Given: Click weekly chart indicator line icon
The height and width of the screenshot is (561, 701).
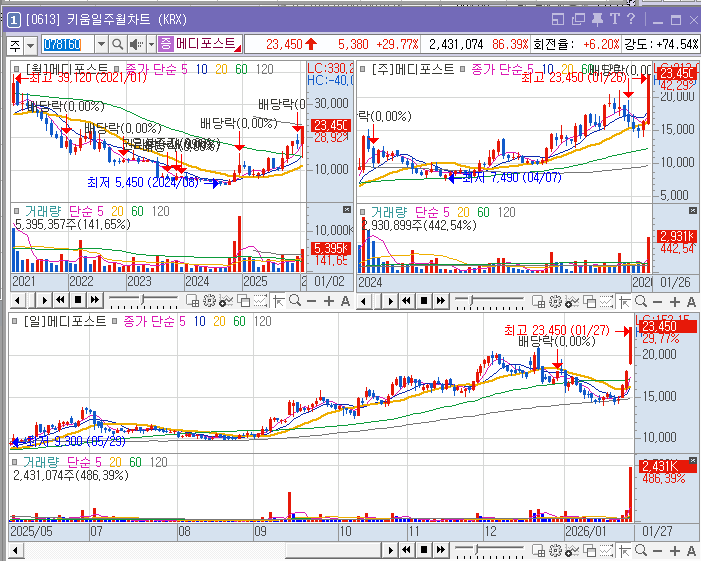Looking at the screenshot, I should coord(573,302).
